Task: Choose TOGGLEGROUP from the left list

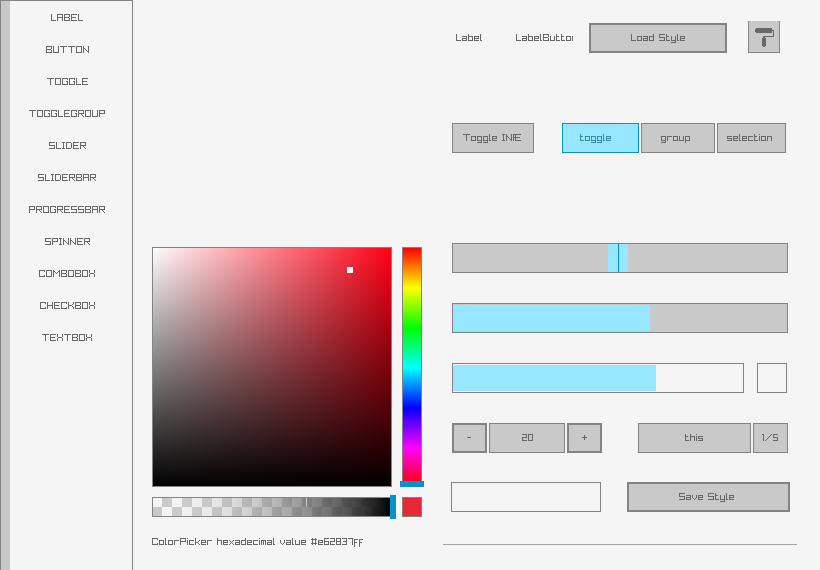Action: coord(67,114)
